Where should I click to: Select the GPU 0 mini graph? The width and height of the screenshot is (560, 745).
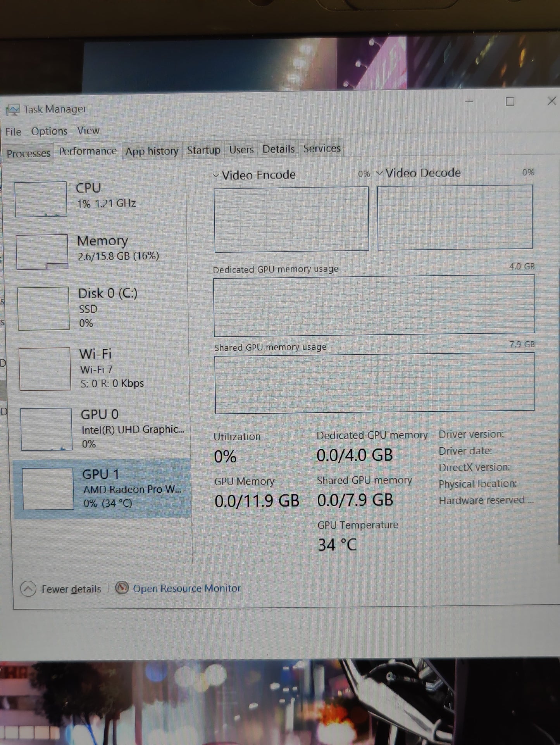[x=47, y=429]
